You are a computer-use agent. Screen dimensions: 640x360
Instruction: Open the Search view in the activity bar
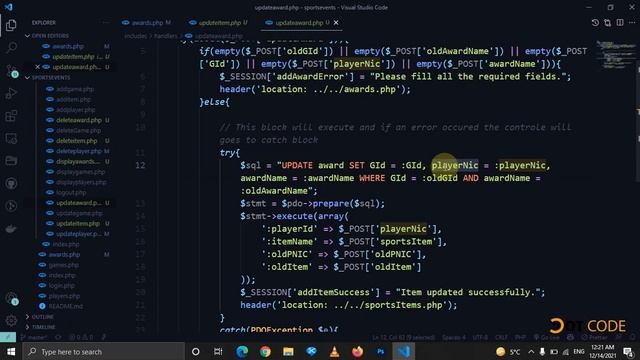click(11, 48)
